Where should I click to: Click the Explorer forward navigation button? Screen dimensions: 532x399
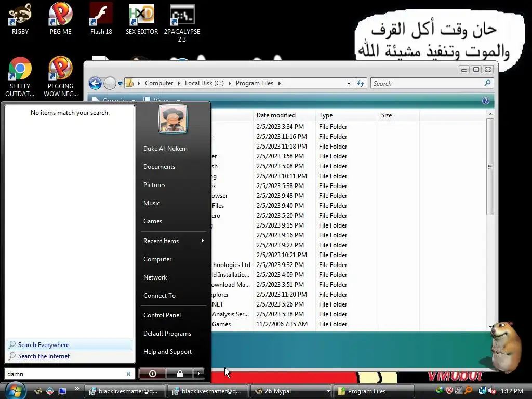click(110, 83)
